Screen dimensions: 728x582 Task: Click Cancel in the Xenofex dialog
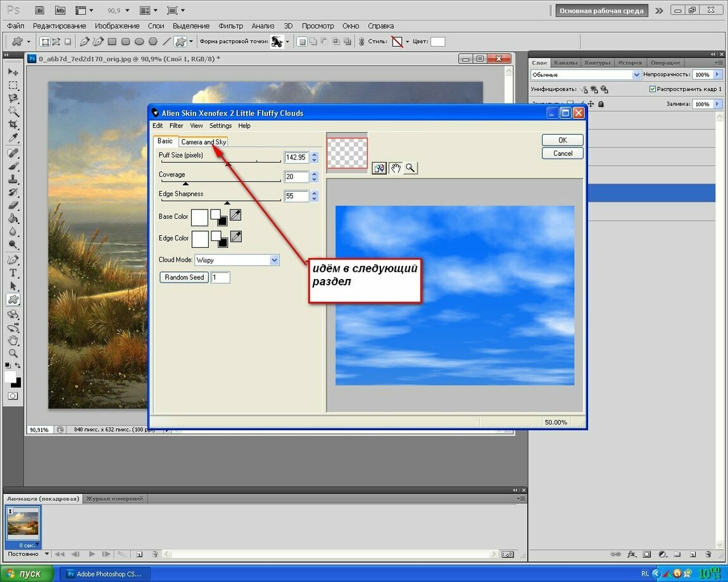click(562, 153)
